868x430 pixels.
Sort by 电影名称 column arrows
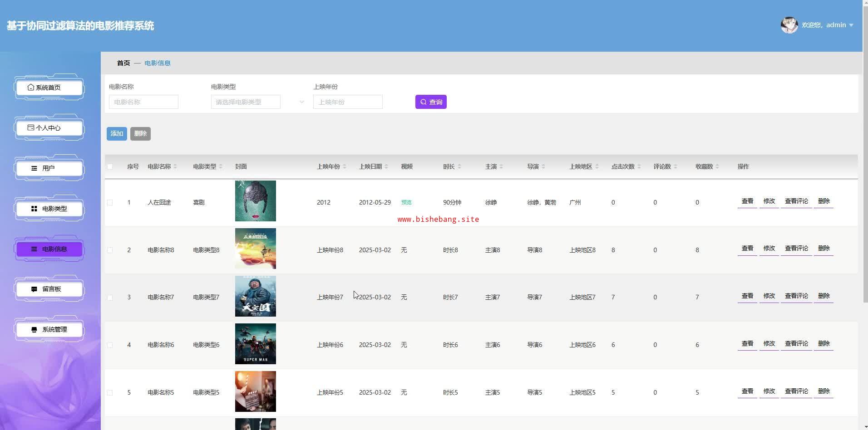(x=175, y=166)
